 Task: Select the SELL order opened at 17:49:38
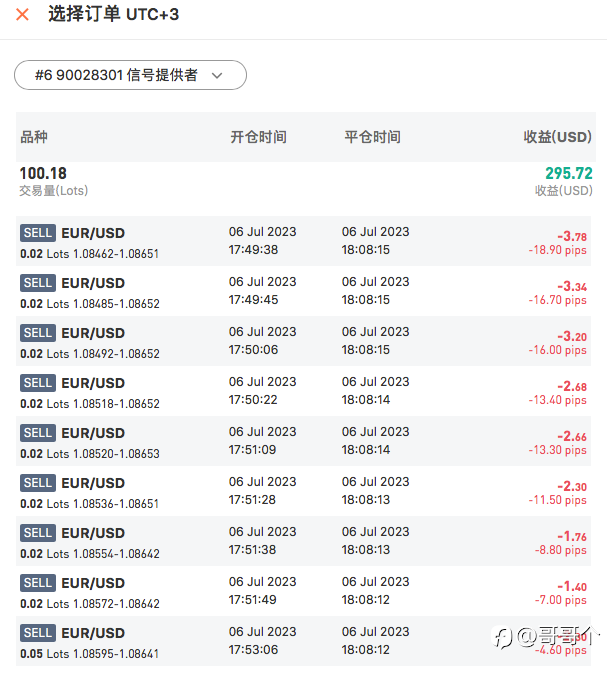(304, 241)
